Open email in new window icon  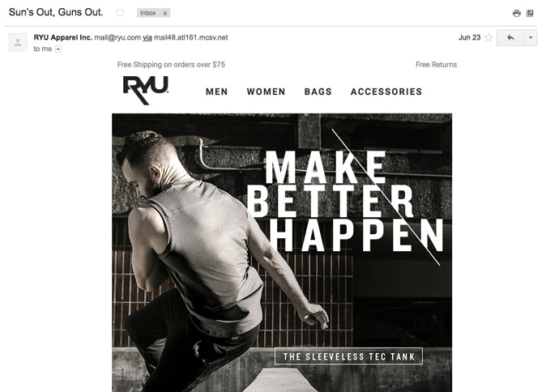coord(530,13)
